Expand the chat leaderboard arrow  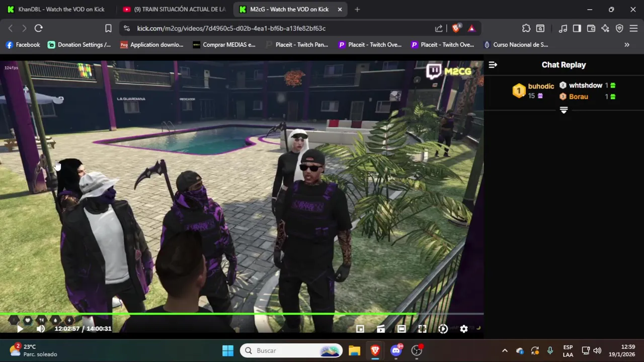pyautogui.click(x=563, y=110)
